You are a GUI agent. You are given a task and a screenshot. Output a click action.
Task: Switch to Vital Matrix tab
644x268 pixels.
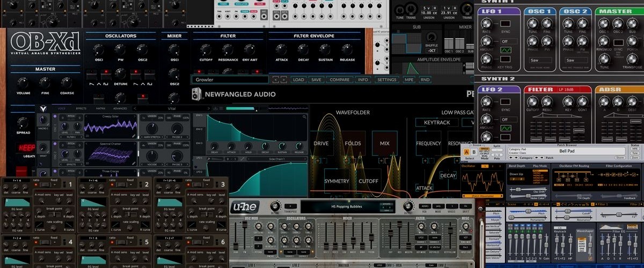tap(100, 108)
